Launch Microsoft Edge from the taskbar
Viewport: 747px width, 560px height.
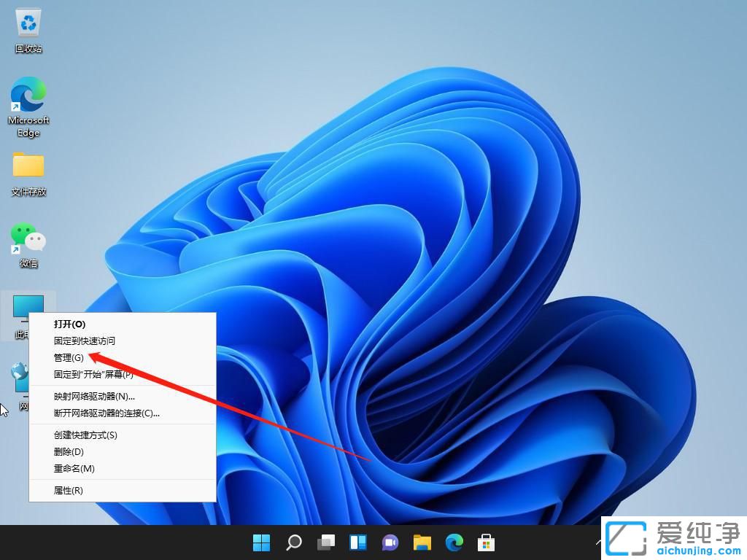point(454,542)
